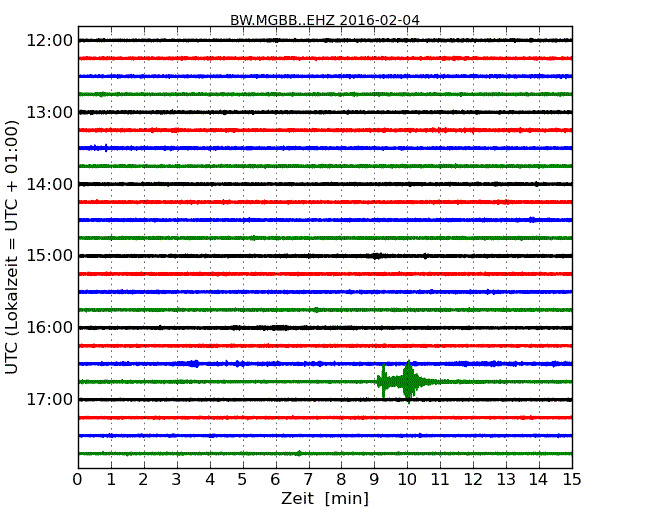Click the large green seismic event burst
This screenshot has width=650, height=520.
coord(406,381)
